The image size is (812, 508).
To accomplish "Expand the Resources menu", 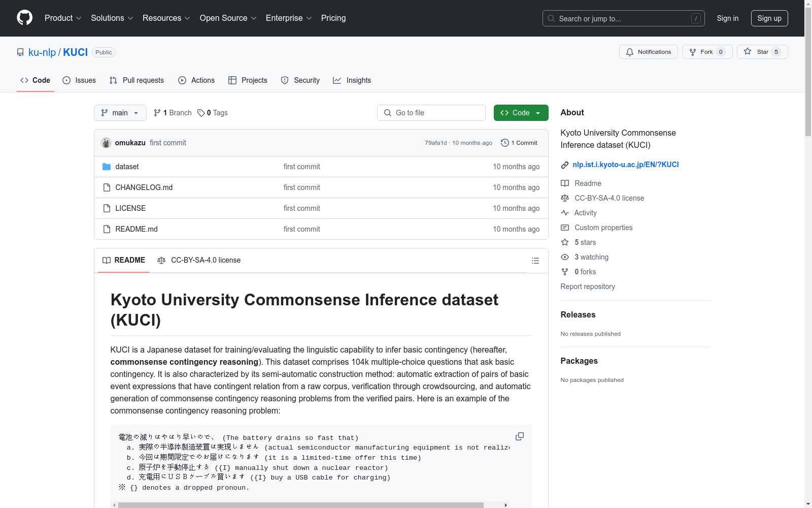I will pyautogui.click(x=166, y=18).
